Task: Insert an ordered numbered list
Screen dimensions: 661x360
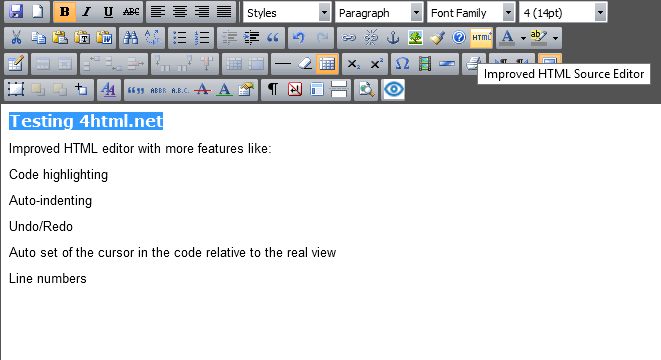Action: (202, 38)
